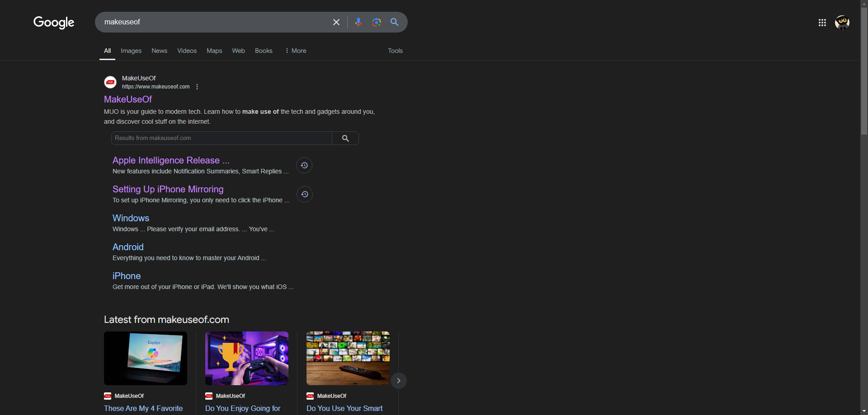The image size is (868, 415).
Task: Click the MakeUseOf favicon beside the result
Action: (110, 82)
